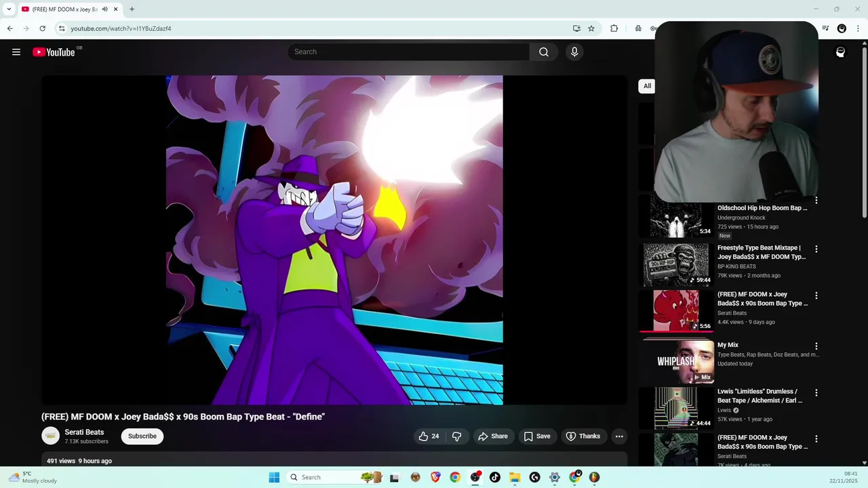Open the My Mix Whiplash thumbnail
Screen dimensions: 868x488
pos(676,362)
